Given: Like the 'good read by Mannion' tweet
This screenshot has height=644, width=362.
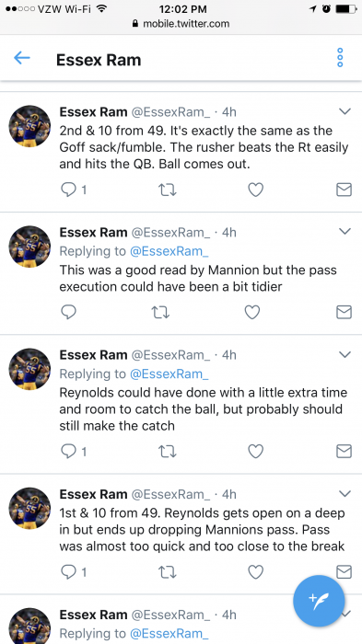Looking at the screenshot, I should [252, 312].
